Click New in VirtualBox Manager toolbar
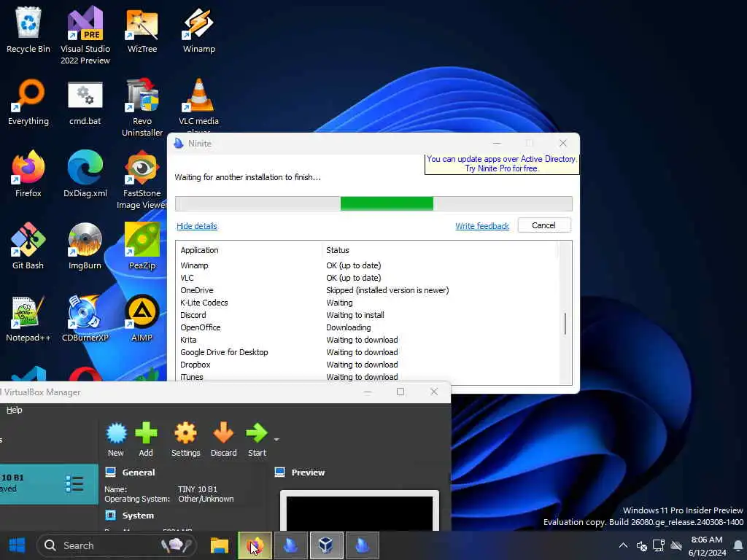Image resolution: width=747 pixels, height=560 pixels. [116, 440]
